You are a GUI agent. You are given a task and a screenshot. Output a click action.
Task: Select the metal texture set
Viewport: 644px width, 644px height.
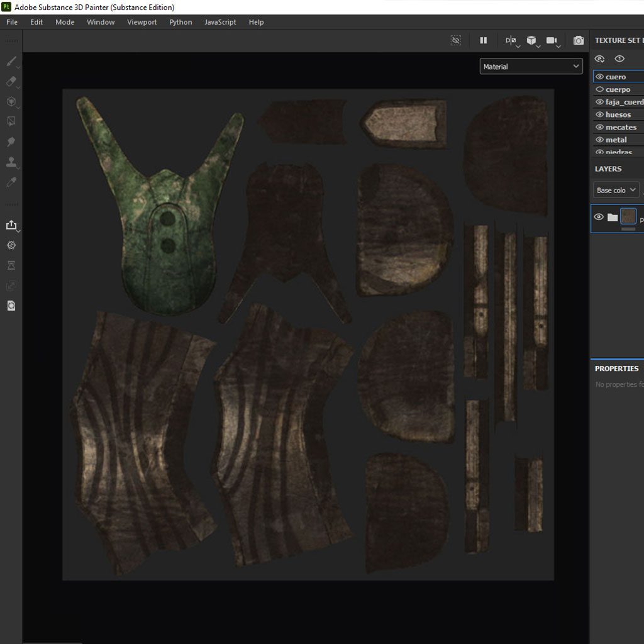pos(616,140)
